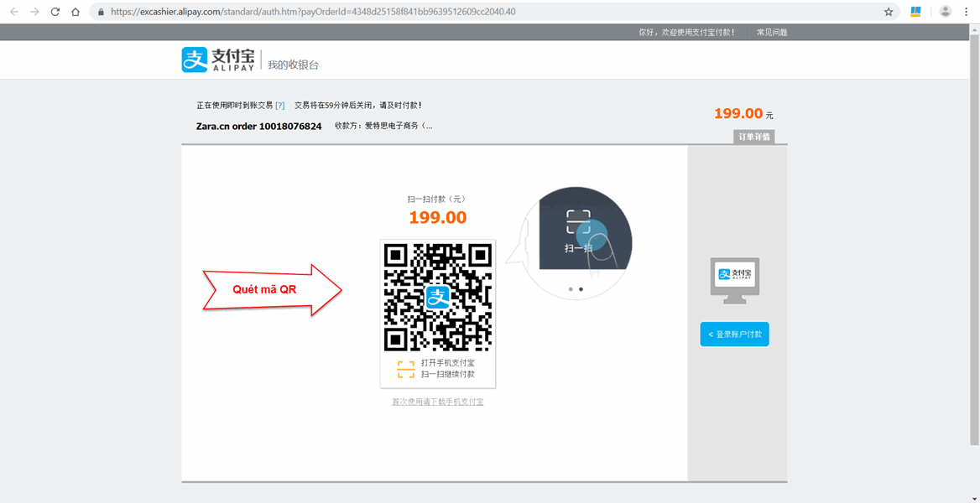Open the user profile avatar icon
The height and width of the screenshot is (503, 980).
point(946,11)
